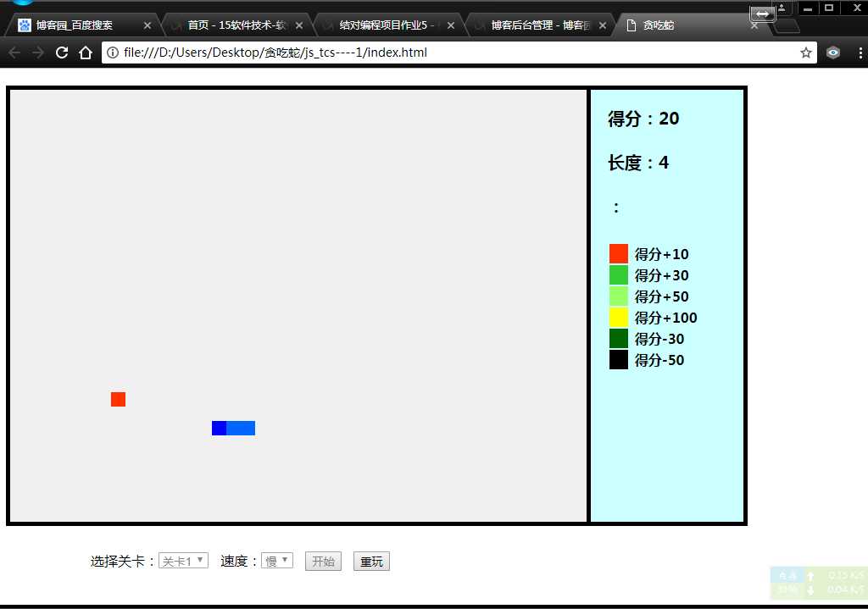This screenshot has height=609, width=868.
Task: Bookmark this page with the star icon
Action: (x=806, y=53)
